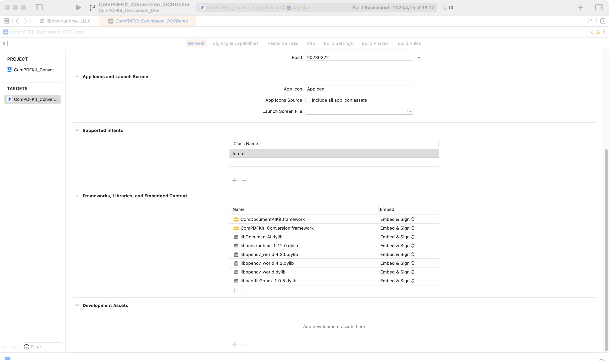
Task: Collapse Frameworks, Libraries, and Embedded Content
Action: 77,196
